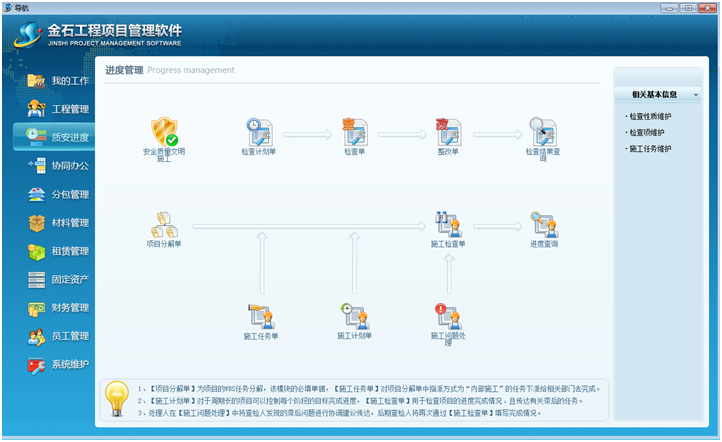Open the 检查结果查询 icon
722x442 pixels.
tap(543, 132)
